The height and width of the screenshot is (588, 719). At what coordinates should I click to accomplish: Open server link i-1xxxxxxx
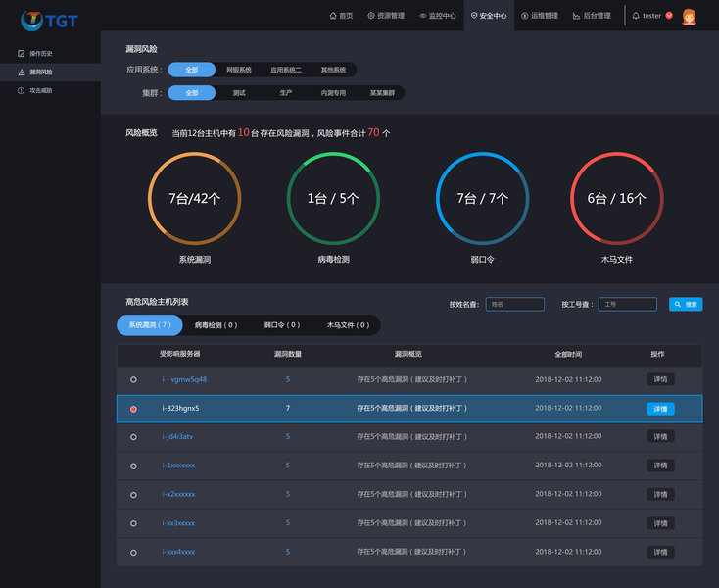click(178, 465)
